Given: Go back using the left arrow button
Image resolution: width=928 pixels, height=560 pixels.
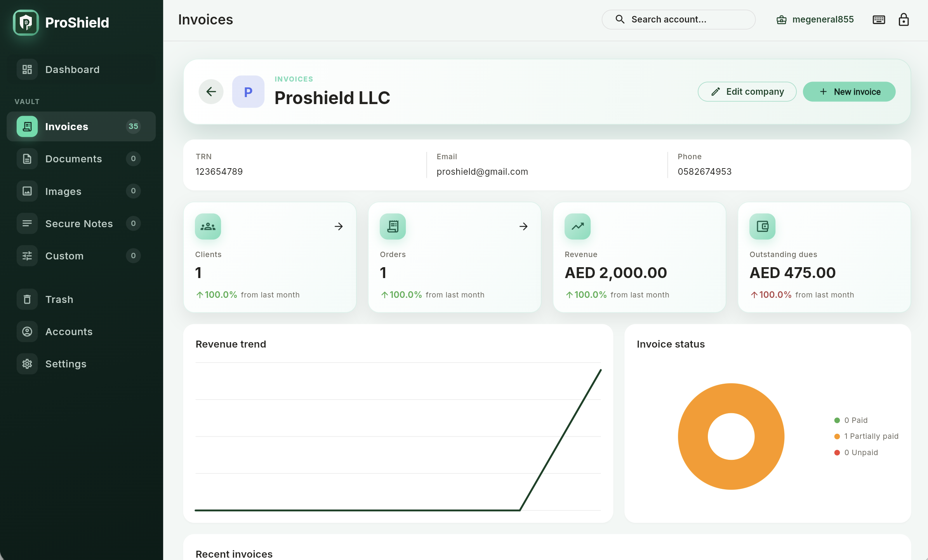Looking at the screenshot, I should pyautogui.click(x=211, y=92).
